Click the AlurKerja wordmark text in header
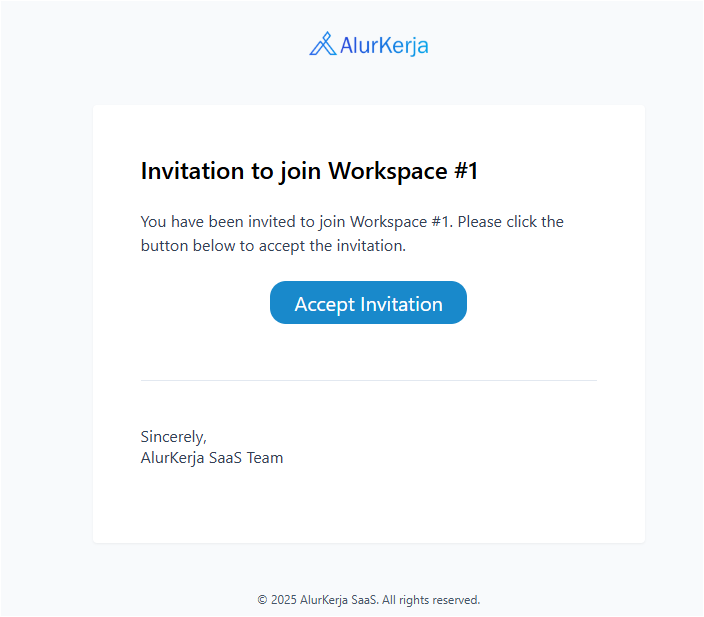 (384, 45)
